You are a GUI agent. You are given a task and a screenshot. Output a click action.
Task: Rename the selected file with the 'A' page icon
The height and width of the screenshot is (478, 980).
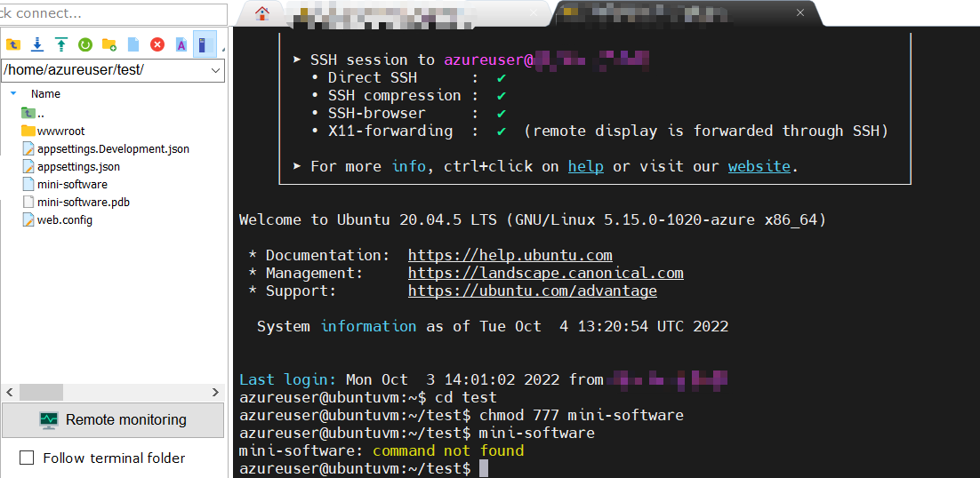tap(181, 44)
